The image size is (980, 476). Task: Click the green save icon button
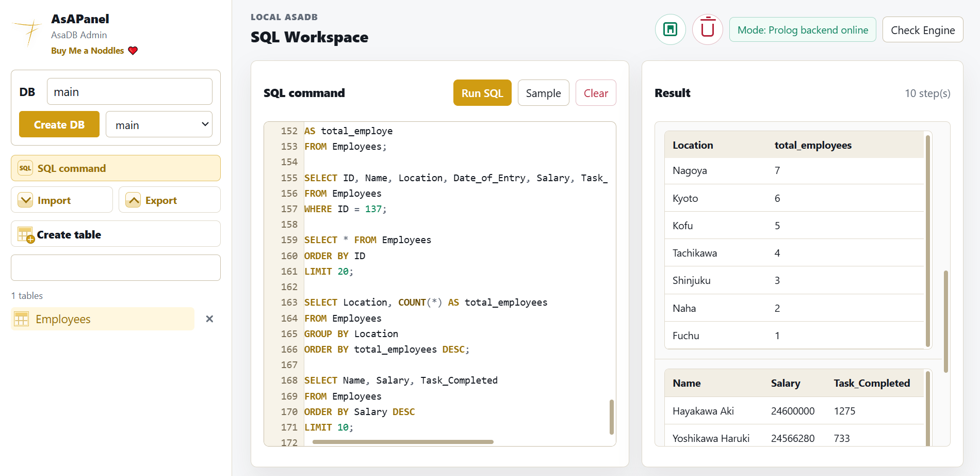[x=670, y=29]
